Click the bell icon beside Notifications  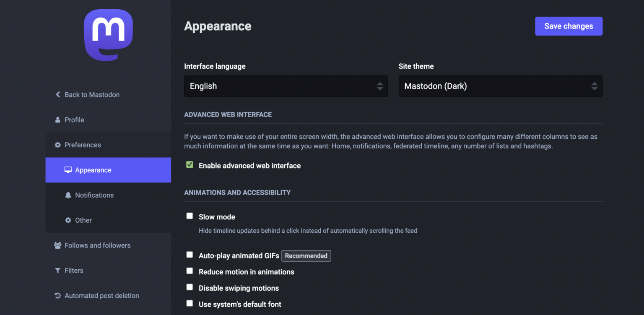[68, 195]
